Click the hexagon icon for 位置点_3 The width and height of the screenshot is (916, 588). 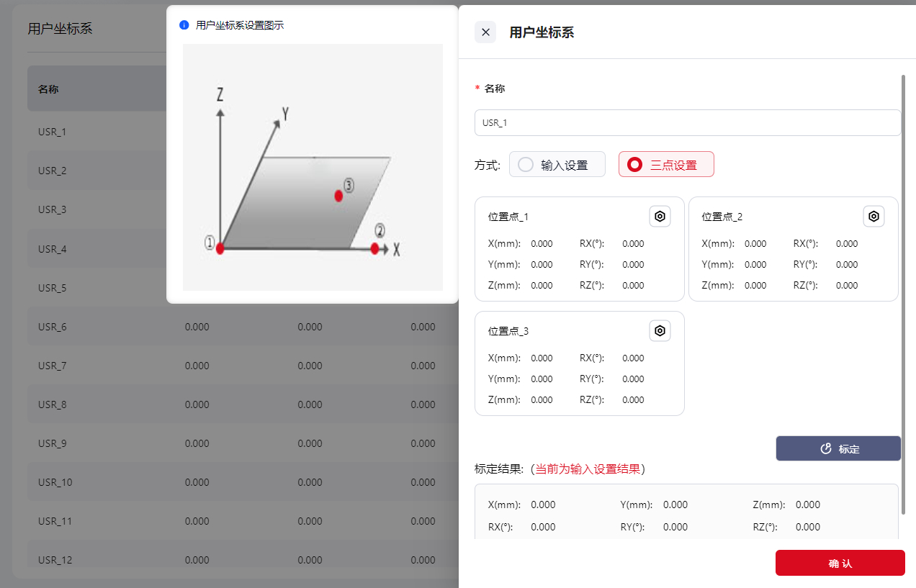pyautogui.click(x=660, y=330)
